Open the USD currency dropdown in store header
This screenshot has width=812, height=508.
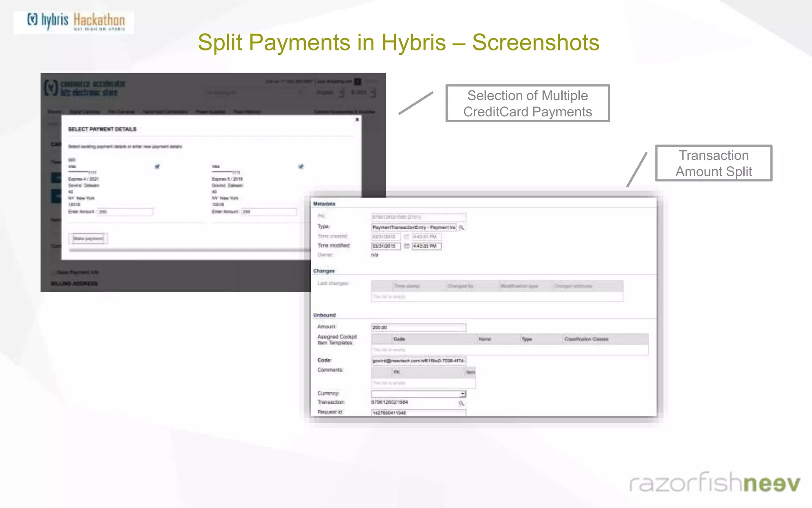pyautogui.click(x=362, y=92)
